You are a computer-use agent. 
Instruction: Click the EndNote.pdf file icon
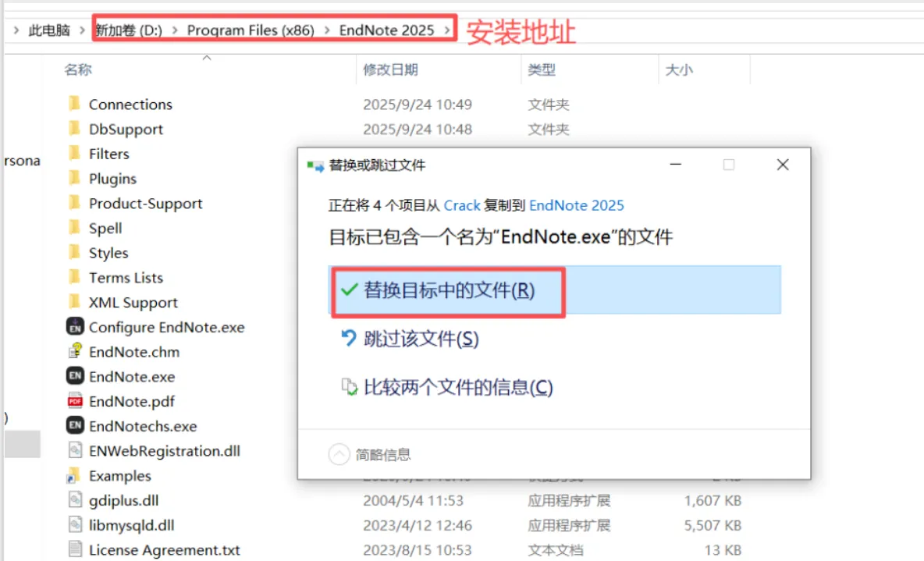pos(75,401)
